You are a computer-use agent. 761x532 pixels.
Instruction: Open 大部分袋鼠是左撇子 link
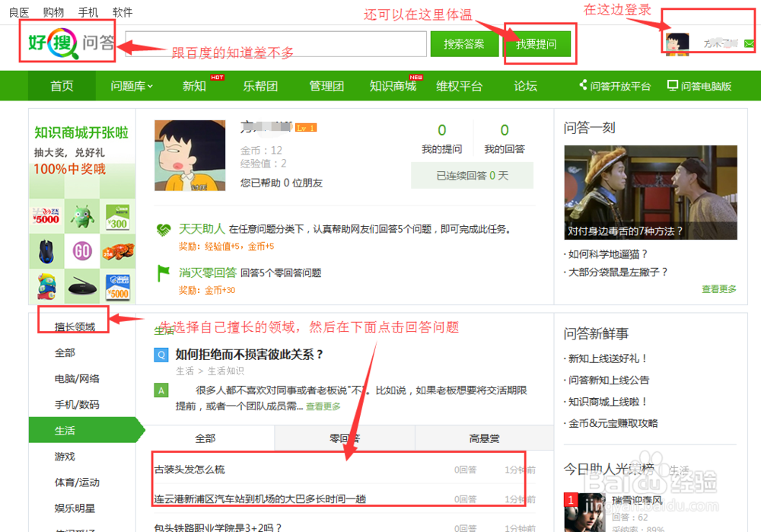tap(618, 272)
